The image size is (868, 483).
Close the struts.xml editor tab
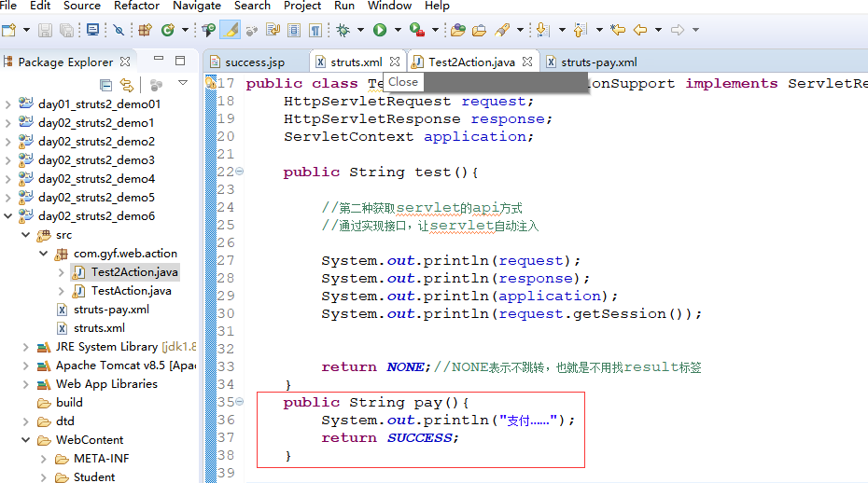[x=394, y=62]
